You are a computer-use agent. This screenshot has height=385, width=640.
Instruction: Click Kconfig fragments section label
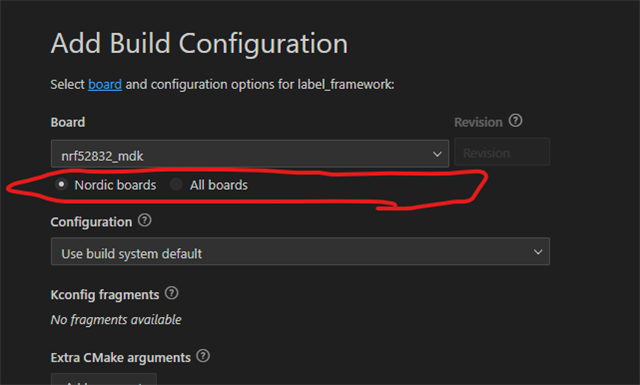tap(105, 295)
